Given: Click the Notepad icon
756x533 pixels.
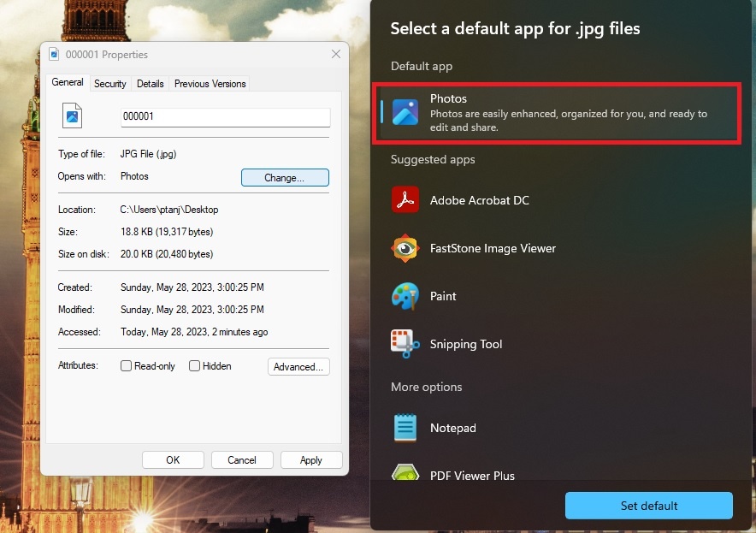Looking at the screenshot, I should 405,428.
